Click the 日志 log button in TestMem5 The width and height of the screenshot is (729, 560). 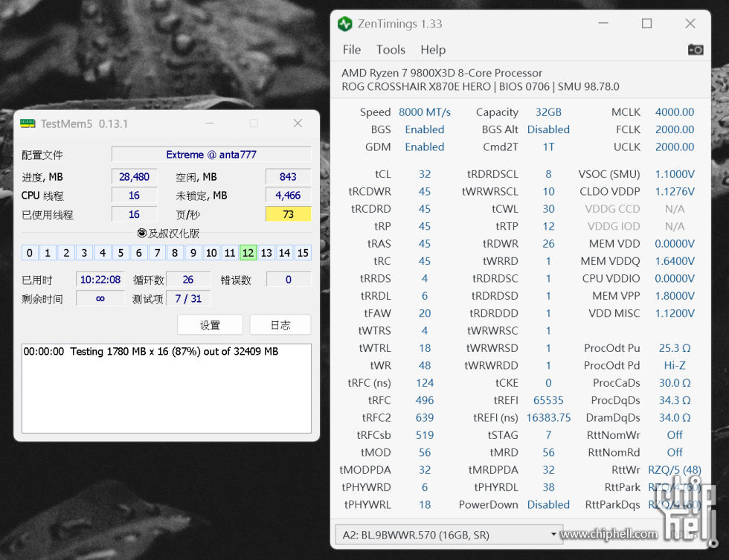coord(280,325)
